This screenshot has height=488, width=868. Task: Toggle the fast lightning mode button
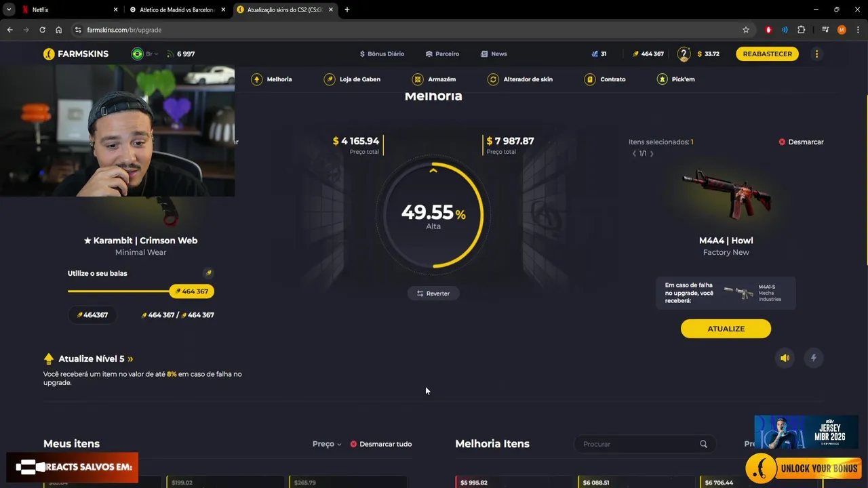[x=814, y=358]
